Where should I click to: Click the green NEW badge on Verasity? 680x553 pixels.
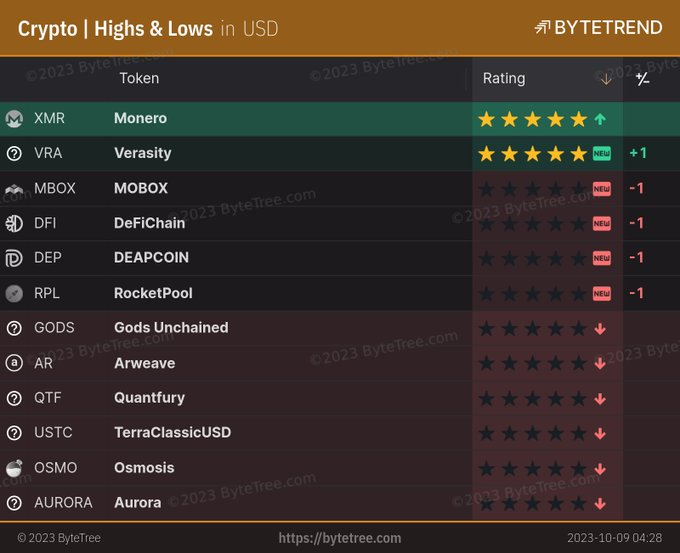coord(602,153)
